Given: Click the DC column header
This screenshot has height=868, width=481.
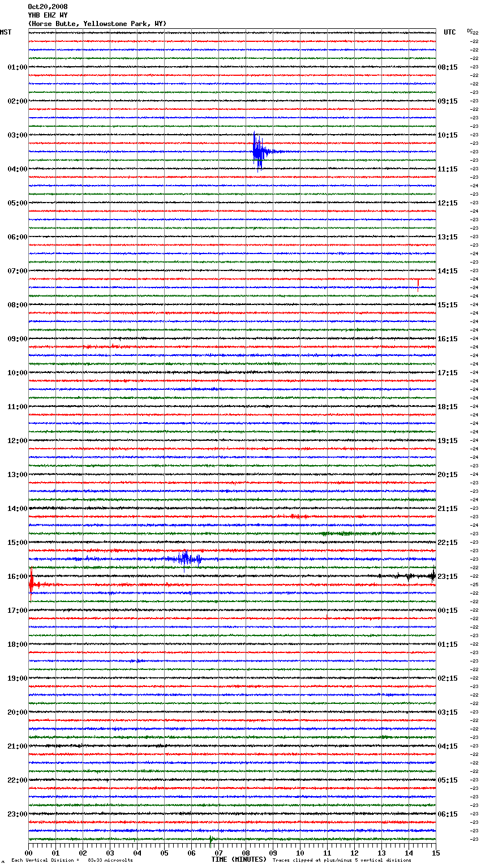Looking at the screenshot, I should (470, 31).
